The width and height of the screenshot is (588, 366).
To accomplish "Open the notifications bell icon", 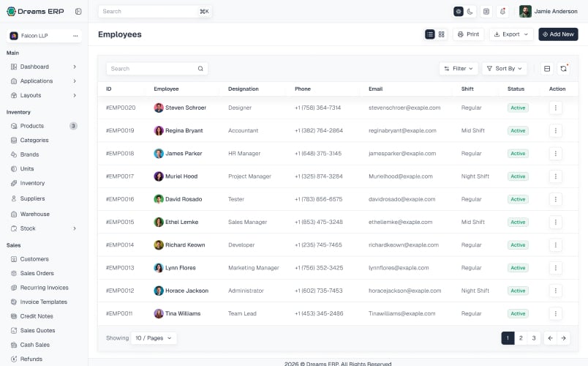I will coord(502,11).
